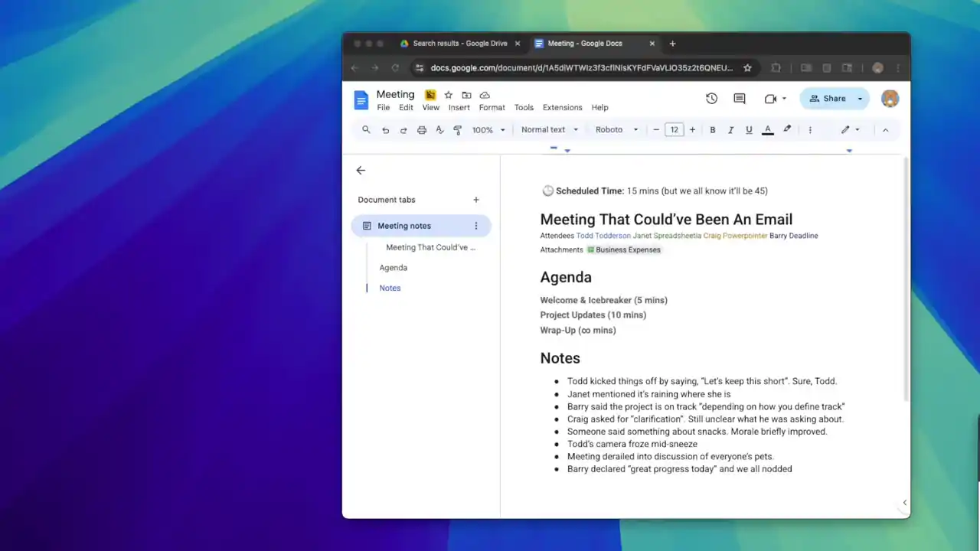Undo the last edit

coord(385,130)
